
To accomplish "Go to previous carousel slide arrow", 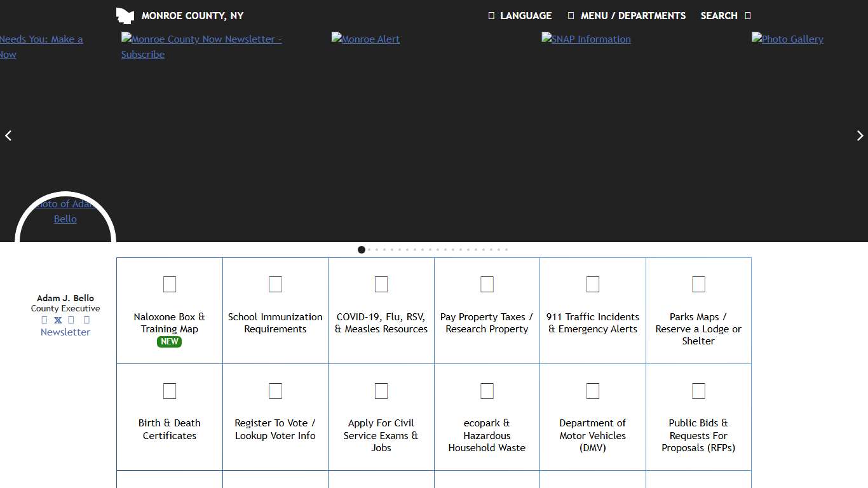I will pos(8,135).
